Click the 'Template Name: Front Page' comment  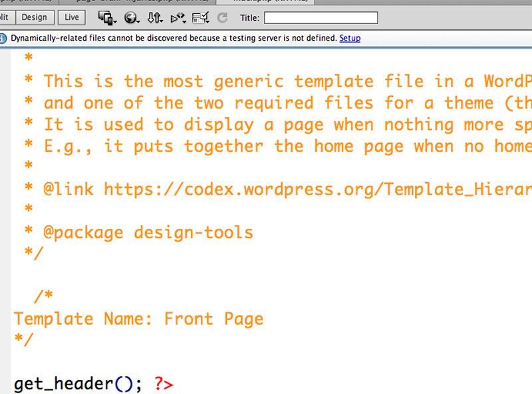tap(138, 319)
